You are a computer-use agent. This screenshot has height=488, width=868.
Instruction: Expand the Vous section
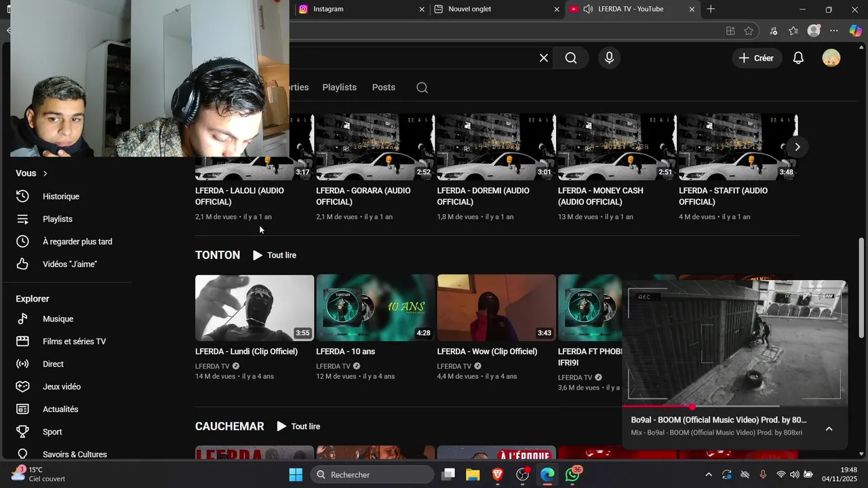[32, 174]
